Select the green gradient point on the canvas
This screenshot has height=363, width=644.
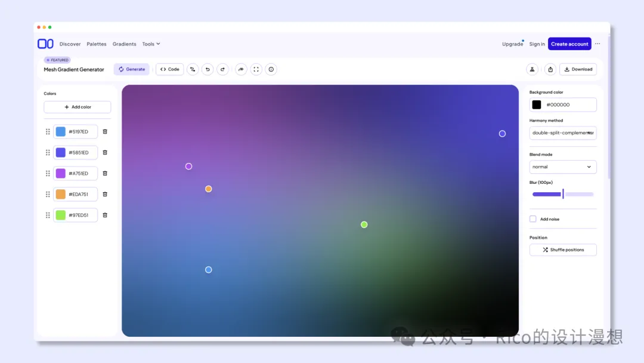pyautogui.click(x=364, y=224)
